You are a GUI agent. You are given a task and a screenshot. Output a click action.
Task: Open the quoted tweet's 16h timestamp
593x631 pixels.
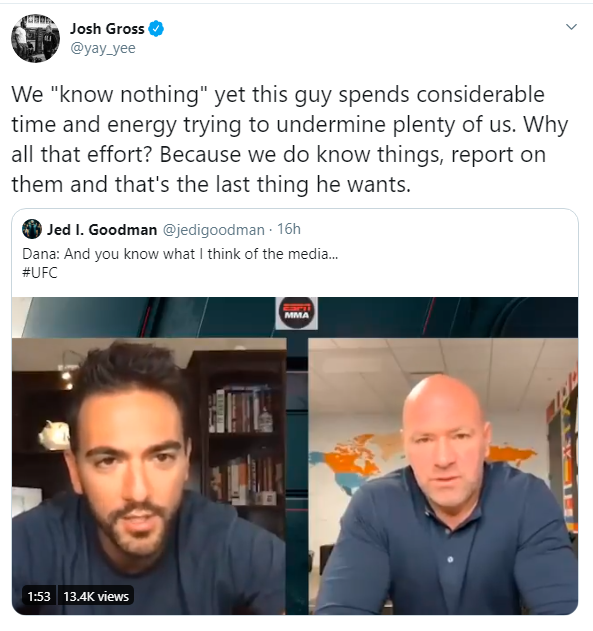click(289, 229)
